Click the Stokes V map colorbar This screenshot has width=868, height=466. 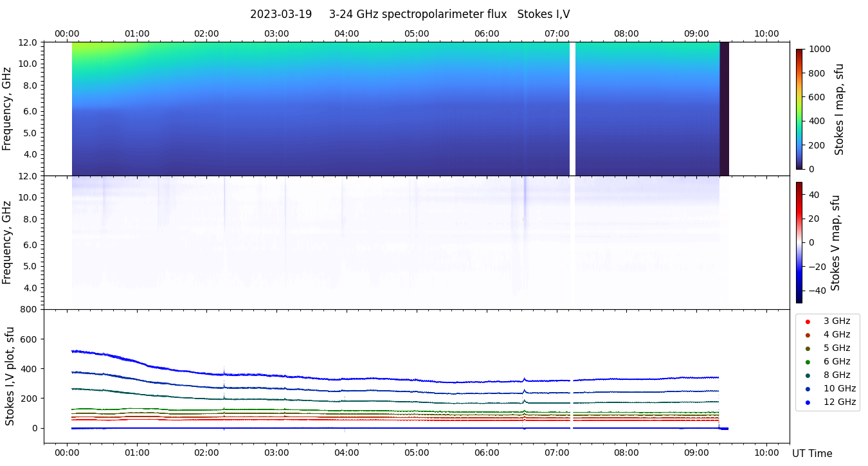coord(799,242)
